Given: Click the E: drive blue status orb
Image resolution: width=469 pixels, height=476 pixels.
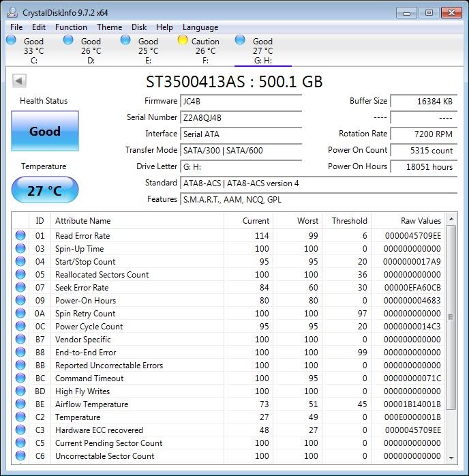Looking at the screenshot, I should pyautogui.click(x=125, y=40).
